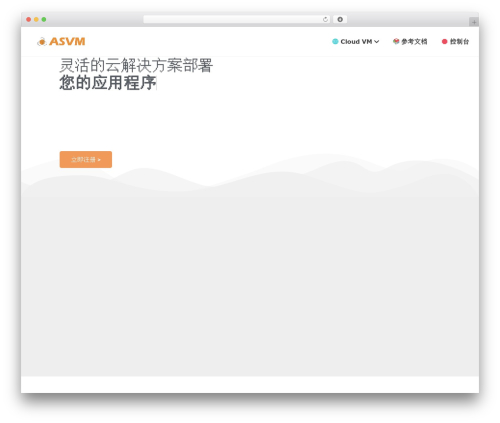Click the ASVM logo
This screenshot has height=423, width=500.
(x=61, y=42)
